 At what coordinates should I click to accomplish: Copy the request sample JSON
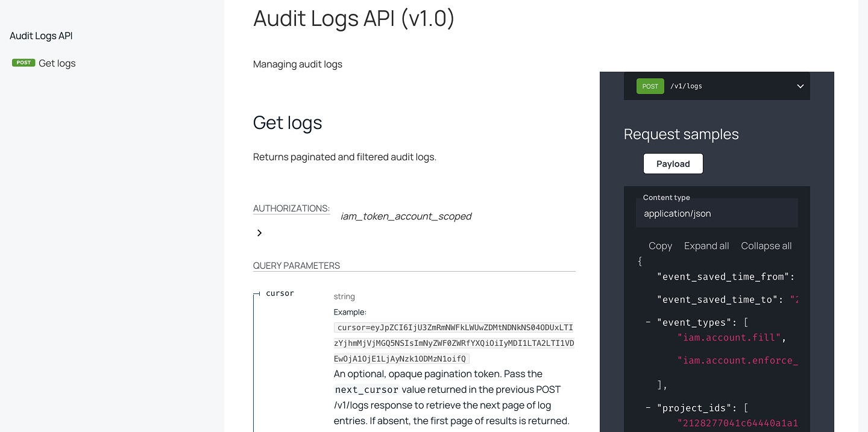pyautogui.click(x=660, y=246)
